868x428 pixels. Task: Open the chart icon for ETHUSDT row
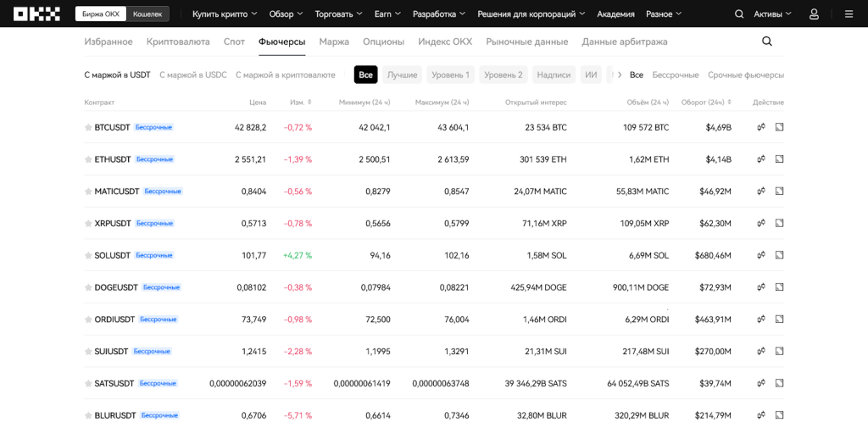tap(779, 159)
